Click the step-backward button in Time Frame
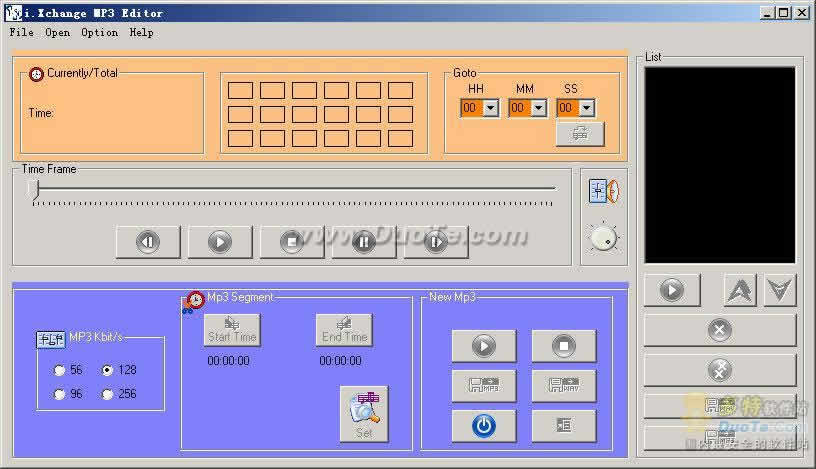This screenshot has width=816, height=469. tap(148, 242)
